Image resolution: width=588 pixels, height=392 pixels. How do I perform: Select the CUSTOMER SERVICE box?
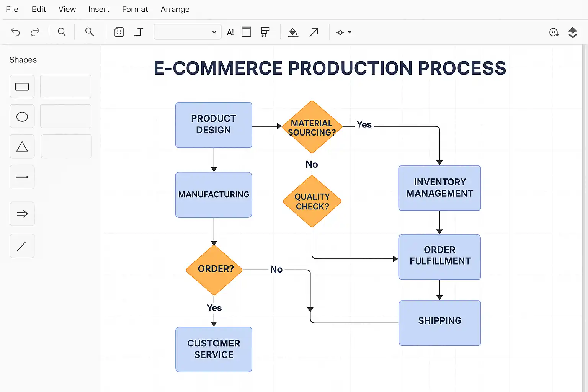point(214,350)
